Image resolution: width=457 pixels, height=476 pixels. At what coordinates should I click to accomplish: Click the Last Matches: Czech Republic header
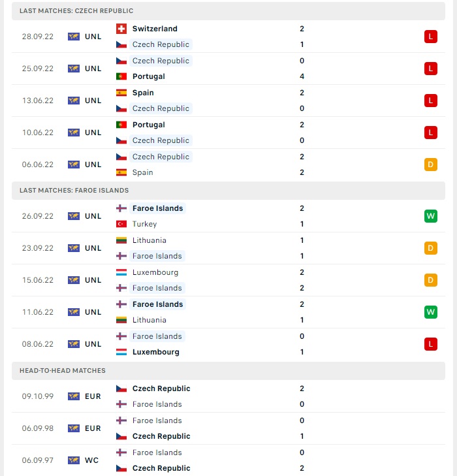pyautogui.click(x=228, y=11)
